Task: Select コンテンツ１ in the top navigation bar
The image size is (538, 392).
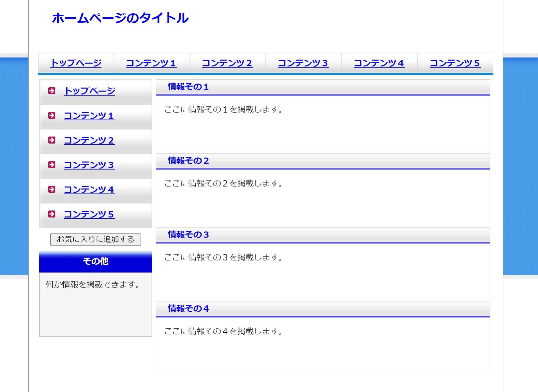Action: tap(152, 63)
